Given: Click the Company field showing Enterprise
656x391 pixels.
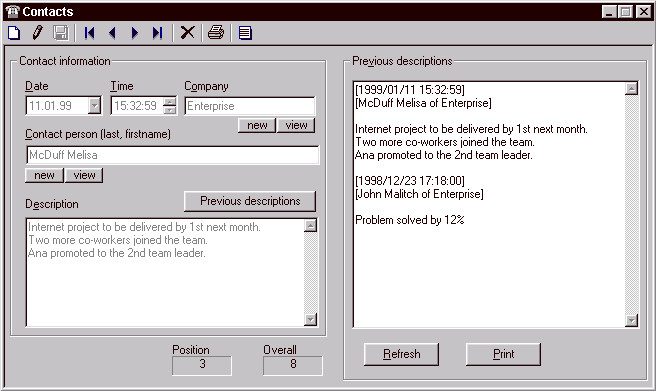Looking at the screenshot, I should 249,106.
